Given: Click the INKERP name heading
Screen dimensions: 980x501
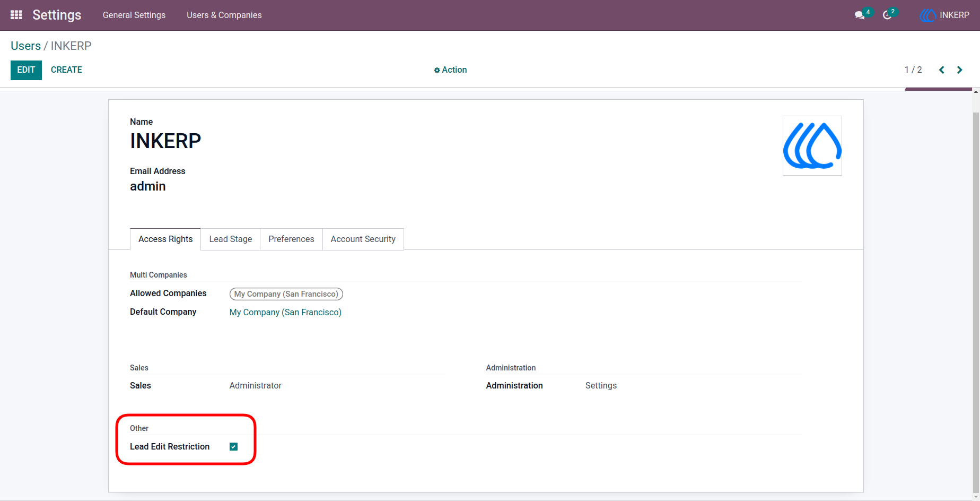Looking at the screenshot, I should [x=165, y=141].
